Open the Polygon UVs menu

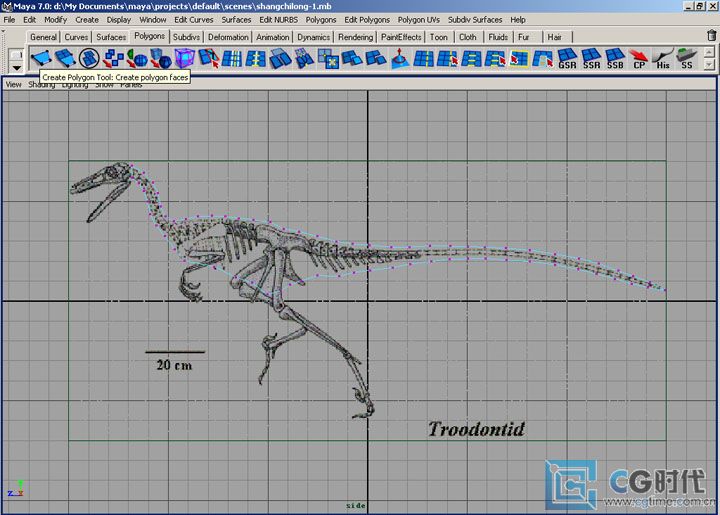419,20
